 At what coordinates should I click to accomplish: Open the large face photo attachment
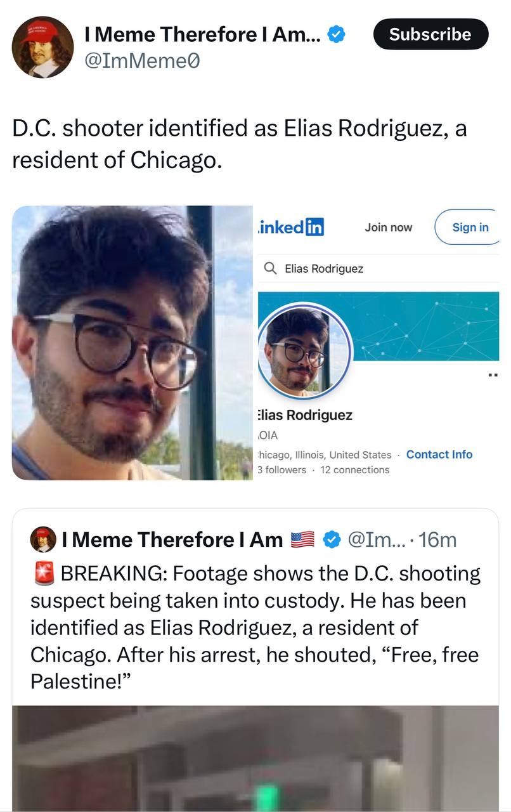132,343
